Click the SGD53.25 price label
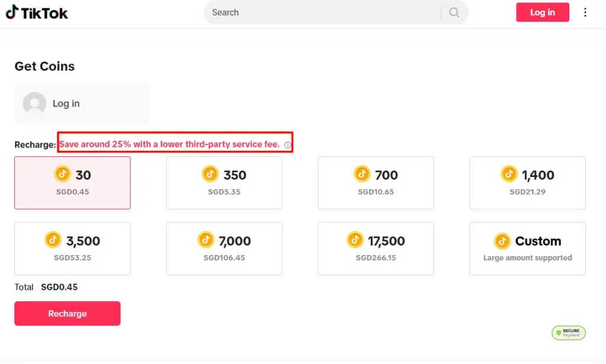606x364 pixels. pyautogui.click(x=72, y=257)
